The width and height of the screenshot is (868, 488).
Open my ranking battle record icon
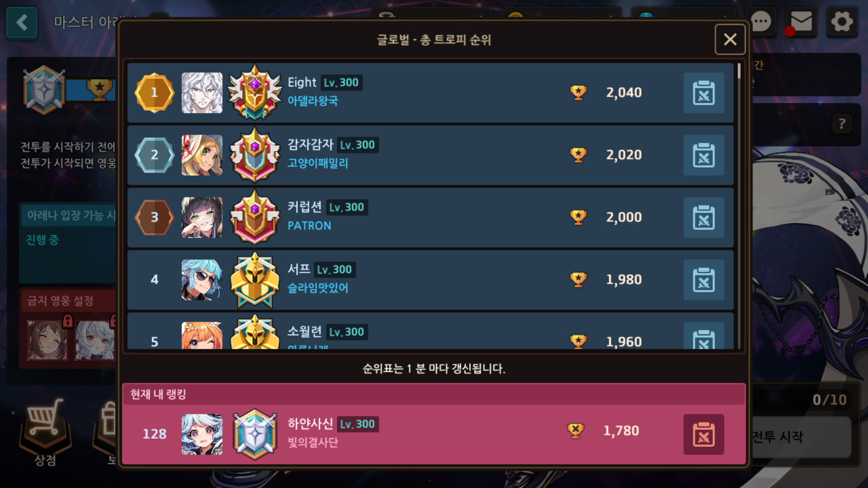tap(704, 434)
